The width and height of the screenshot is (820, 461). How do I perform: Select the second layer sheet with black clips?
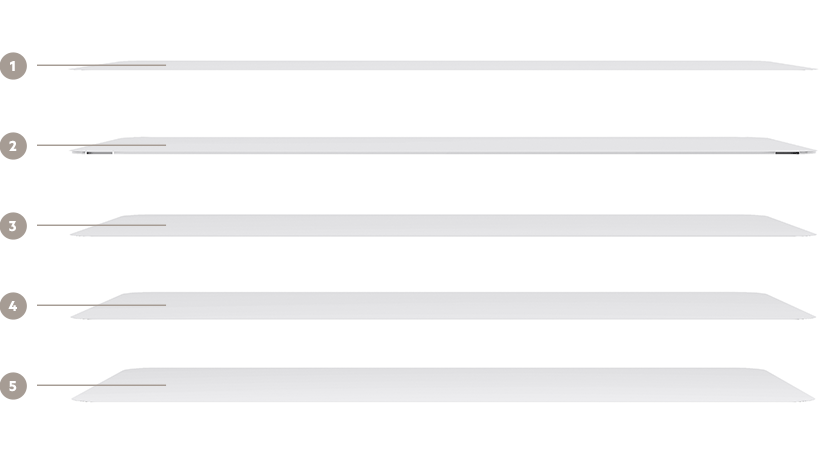(443, 146)
